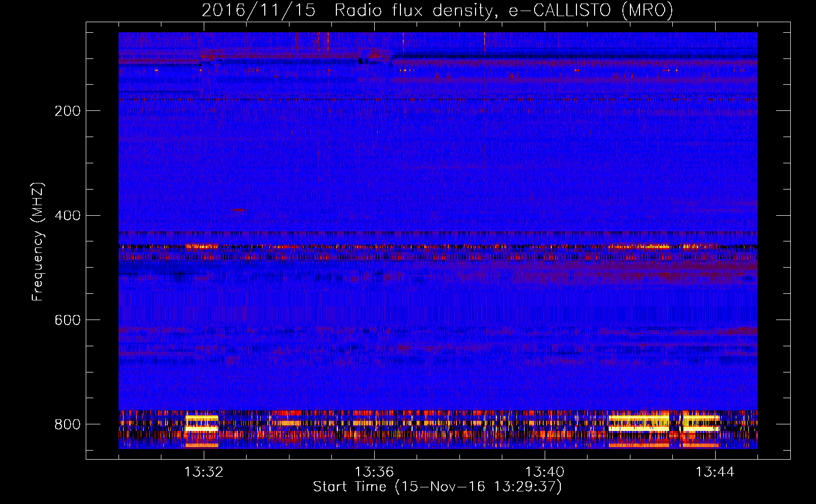Click the 13:40 time tick label
This screenshot has width=816, height=504.
[x=545, y=472]
